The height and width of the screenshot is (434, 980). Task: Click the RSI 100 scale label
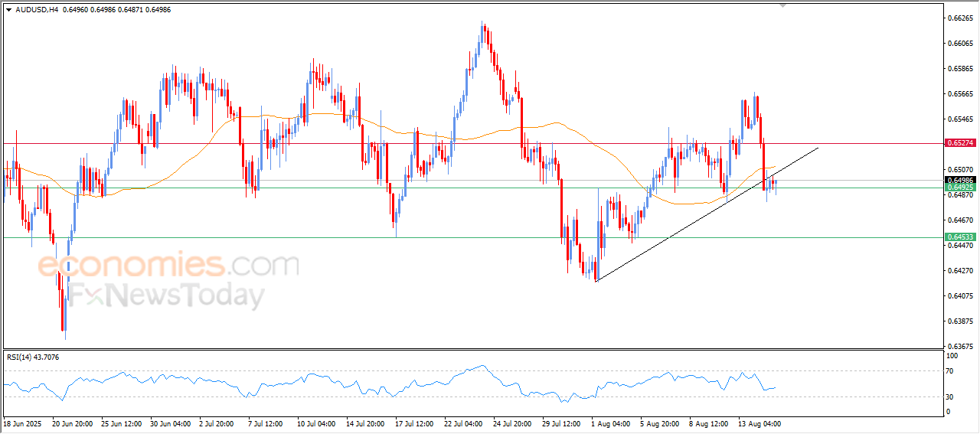954,356
